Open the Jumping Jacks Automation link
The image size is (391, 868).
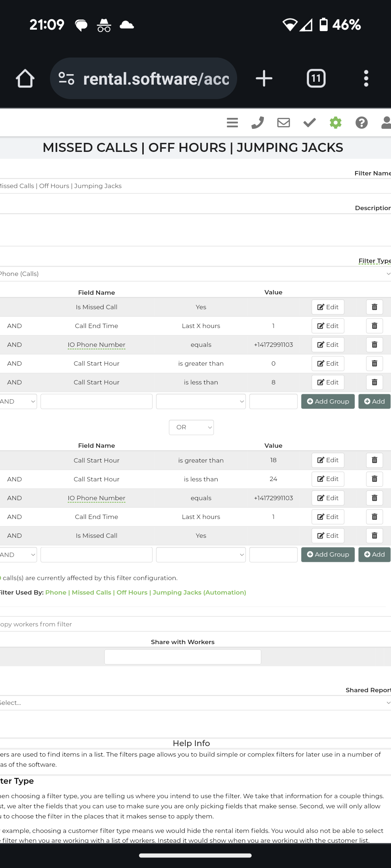click(x=146, y=592)
